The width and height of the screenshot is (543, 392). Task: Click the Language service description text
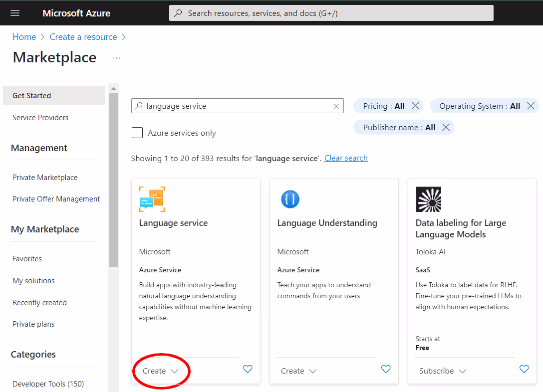[195, 301]
